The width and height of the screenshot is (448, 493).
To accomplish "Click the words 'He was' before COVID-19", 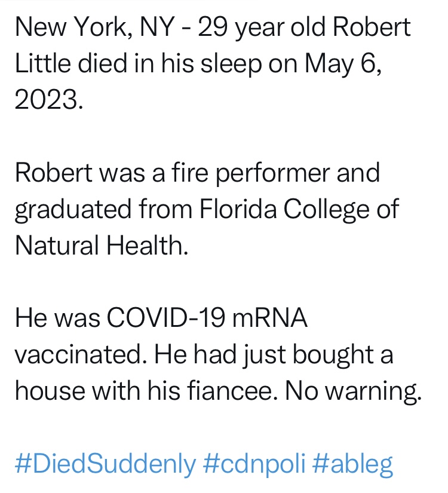I will pos(57,318).
